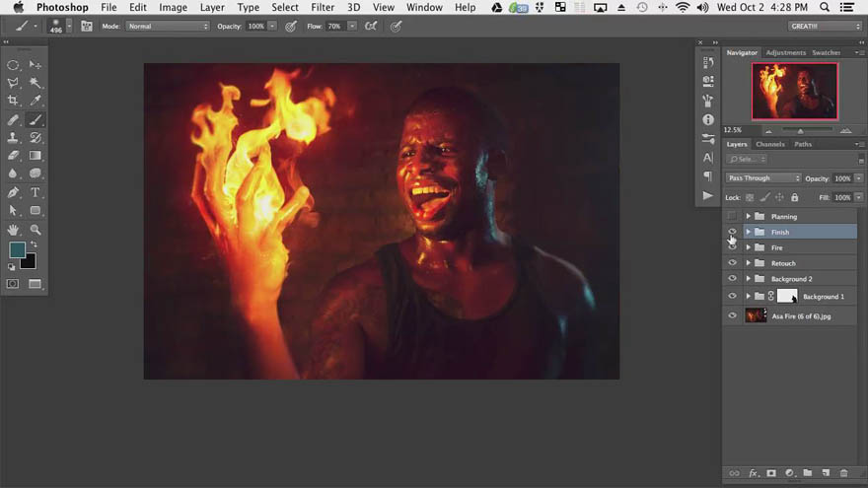Select the Magic Wand tool
Screen dimensions: 868x488
(35, 83)
